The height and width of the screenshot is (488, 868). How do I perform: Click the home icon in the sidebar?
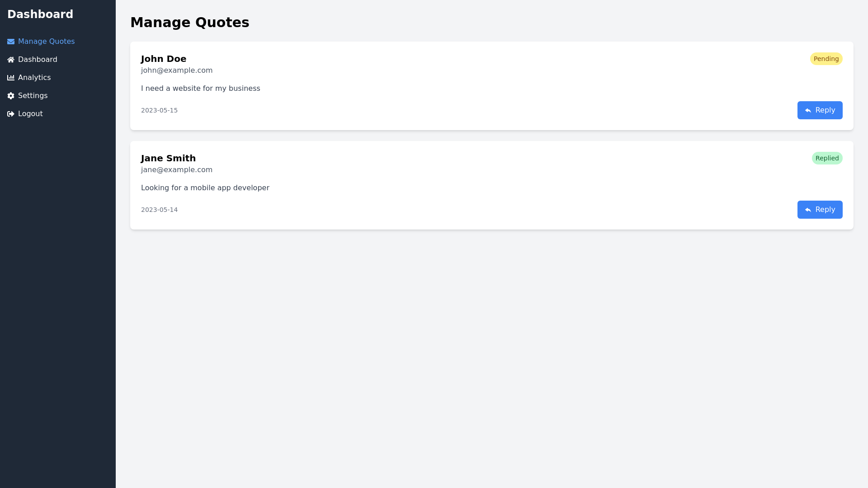click(x=11, y=60)
